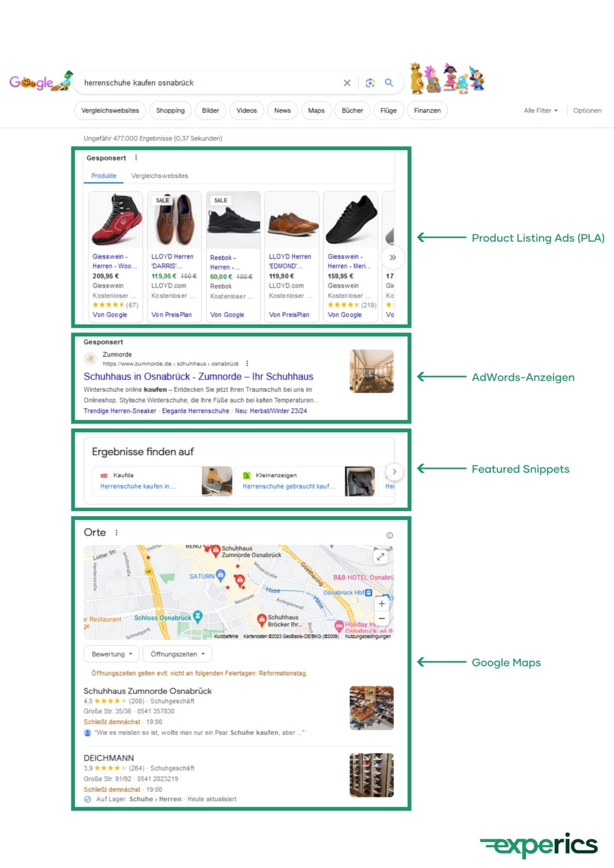Image resolution: width=614 pixels, height=868 pixels.
Task: Select the Shopping filter chip
Action: (170, 110)
